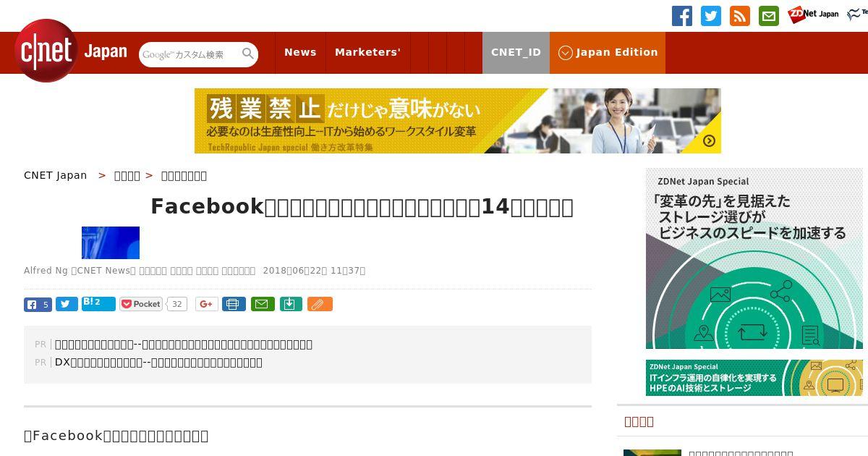The width and height of the screenshot is (868, 456).
Task: Click the teal download/save icon
Action: click(x=290, y=304)
